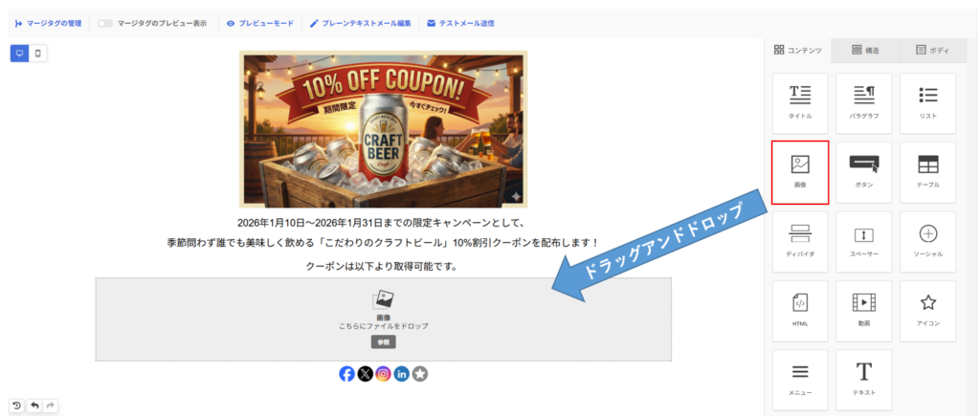Open プレビューモード preview mode

[260, 24]
